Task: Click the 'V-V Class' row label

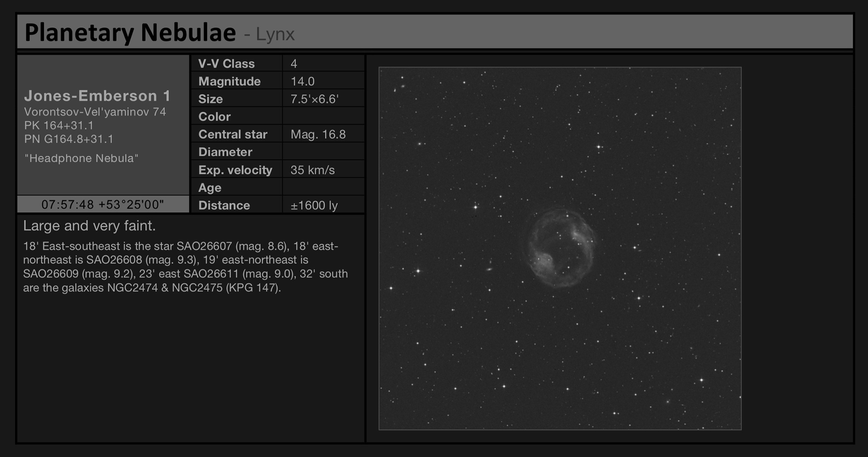Action: 227,63
